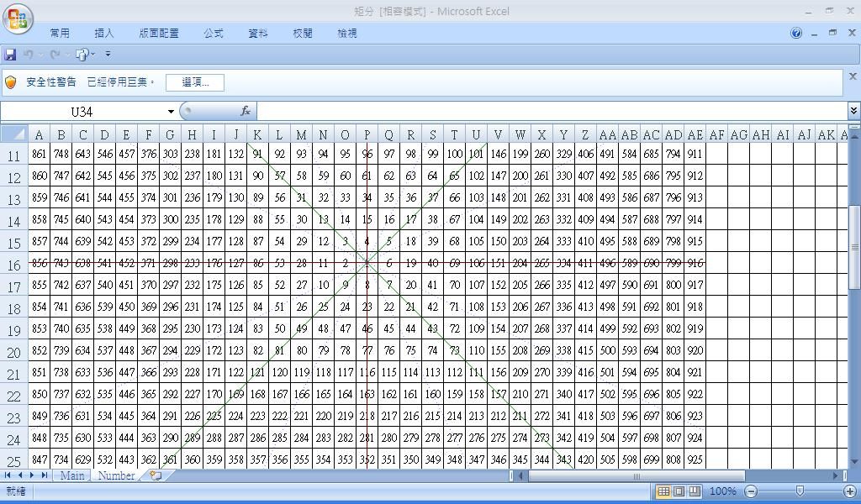Open the 資料 ribbon tab
This screenshot has width=861, height=504.
258,34
